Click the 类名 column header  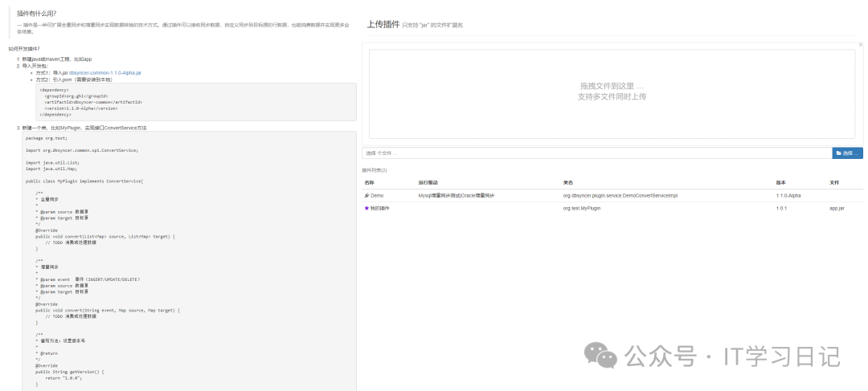click(567, 182)
